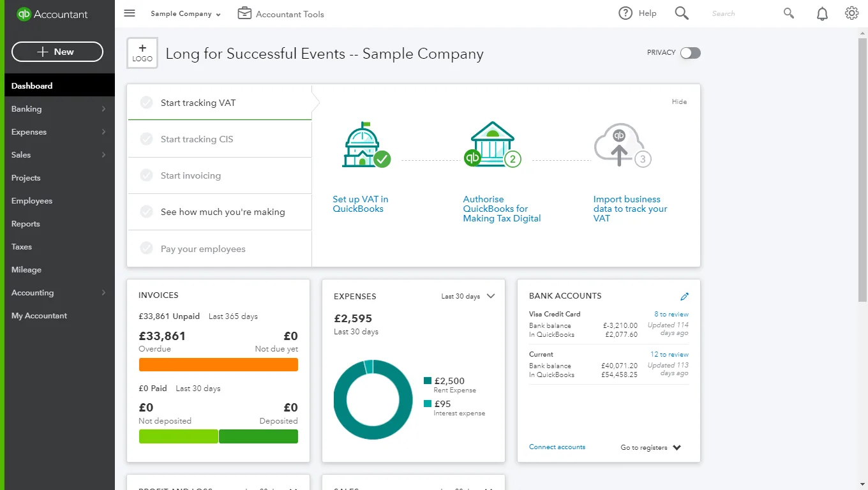Click the Rent Expense legend swatch
Viewport: 868px width, 490px height.
coord(428,381)
